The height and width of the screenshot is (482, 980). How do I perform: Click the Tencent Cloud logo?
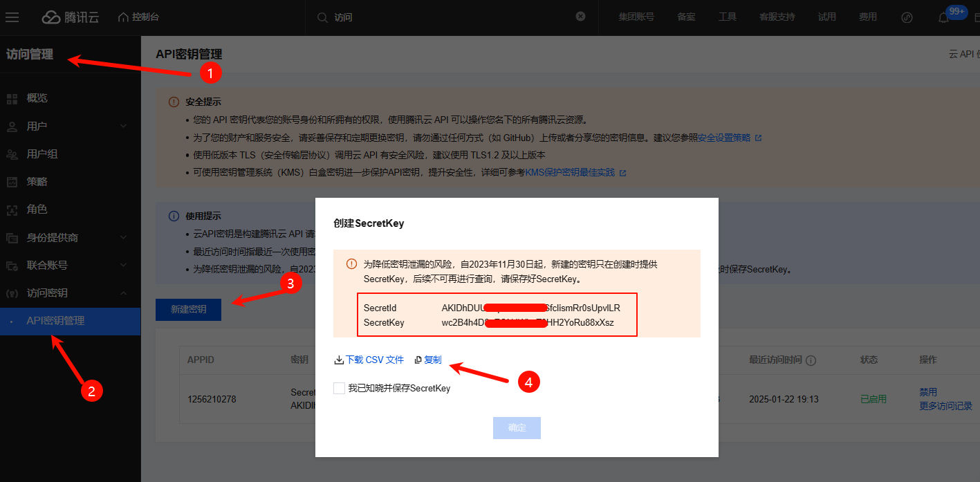[x=70, y=17]
